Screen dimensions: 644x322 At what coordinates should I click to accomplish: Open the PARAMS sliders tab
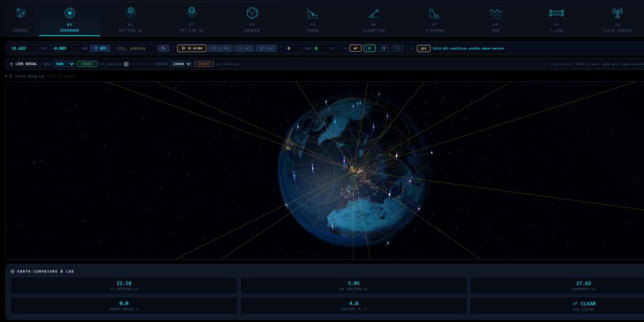[20, 19]
